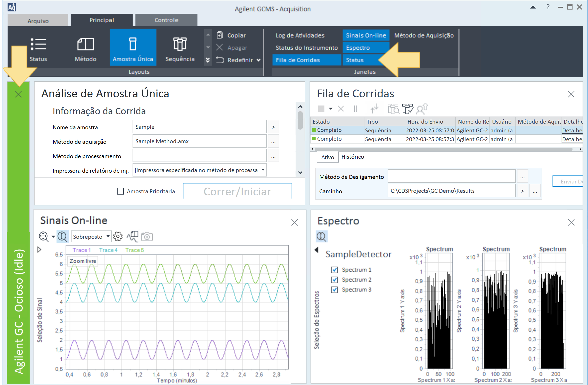Expand Nome da amostra token button

click(x=273, y=127)
